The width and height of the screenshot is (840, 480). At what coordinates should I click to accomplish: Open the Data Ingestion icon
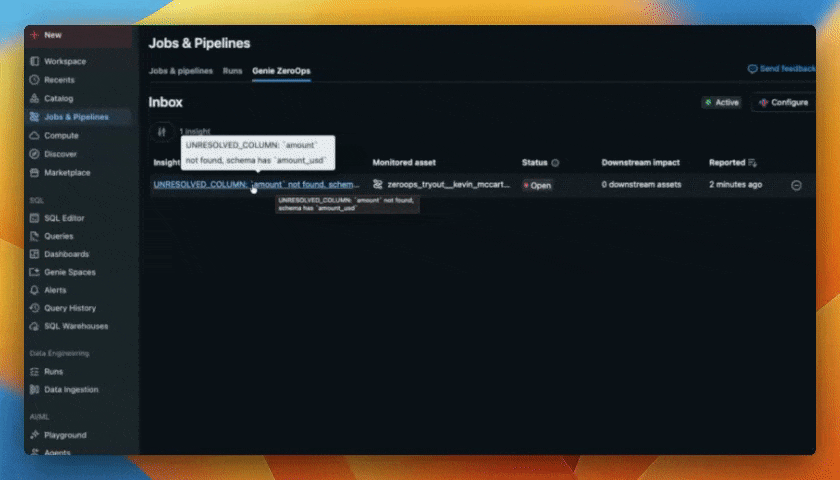point(35,389)
